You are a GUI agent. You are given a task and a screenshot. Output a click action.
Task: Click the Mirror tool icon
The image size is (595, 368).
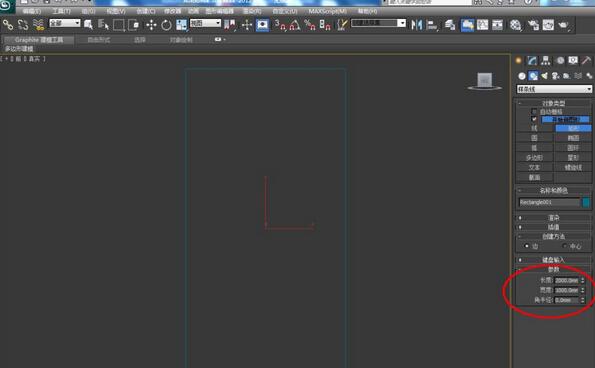[417, 25]
